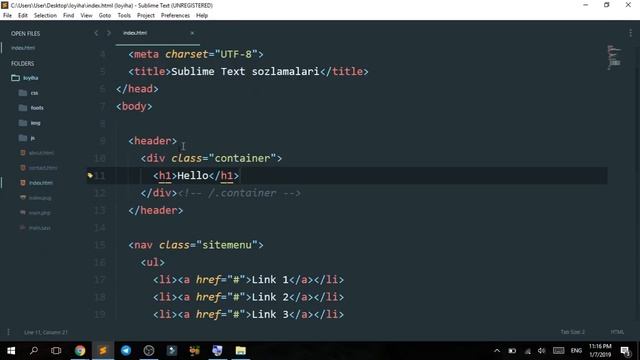
Task: Open File Explorer from taskbar
Action: pyautogui.click(x=240, y=351)
